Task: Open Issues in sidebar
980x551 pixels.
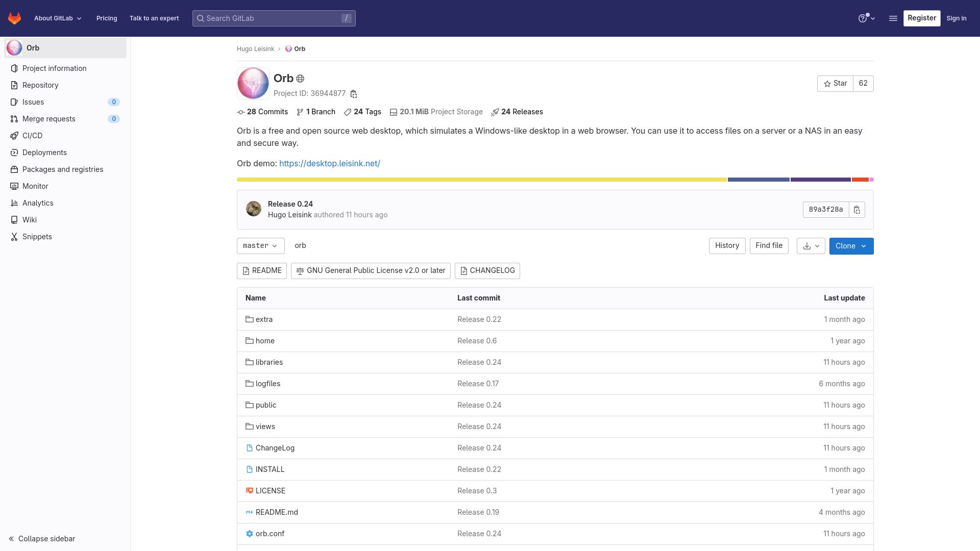Action: [65, 102]
